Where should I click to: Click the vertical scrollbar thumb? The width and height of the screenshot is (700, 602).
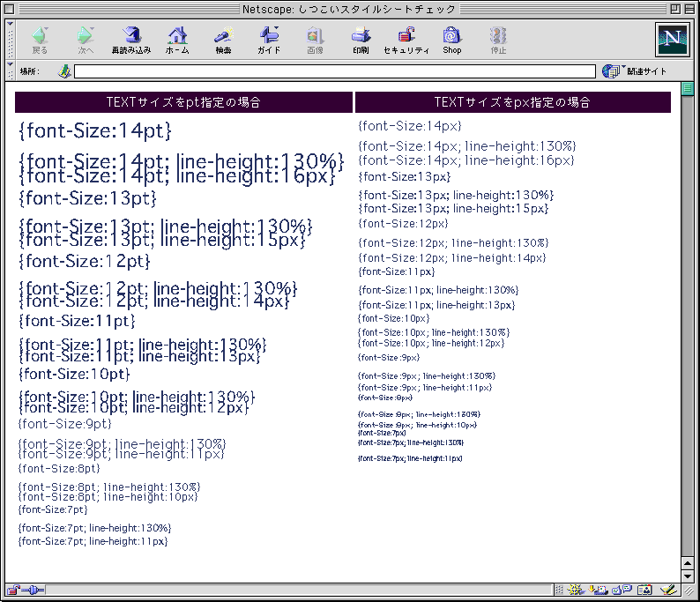point(688,88)
